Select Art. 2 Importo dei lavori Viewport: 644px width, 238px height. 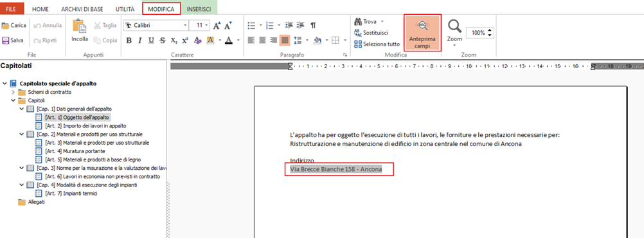click(x=86, y=126)
